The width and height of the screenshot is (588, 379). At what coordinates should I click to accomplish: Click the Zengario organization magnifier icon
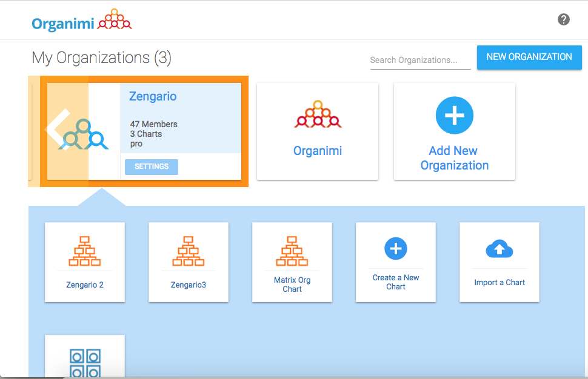click(x=84, y=135)
